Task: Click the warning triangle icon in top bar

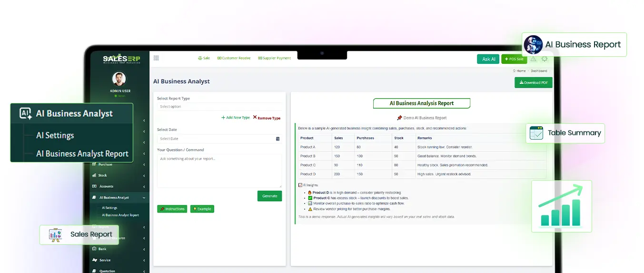Action: [x=533, y=59]
